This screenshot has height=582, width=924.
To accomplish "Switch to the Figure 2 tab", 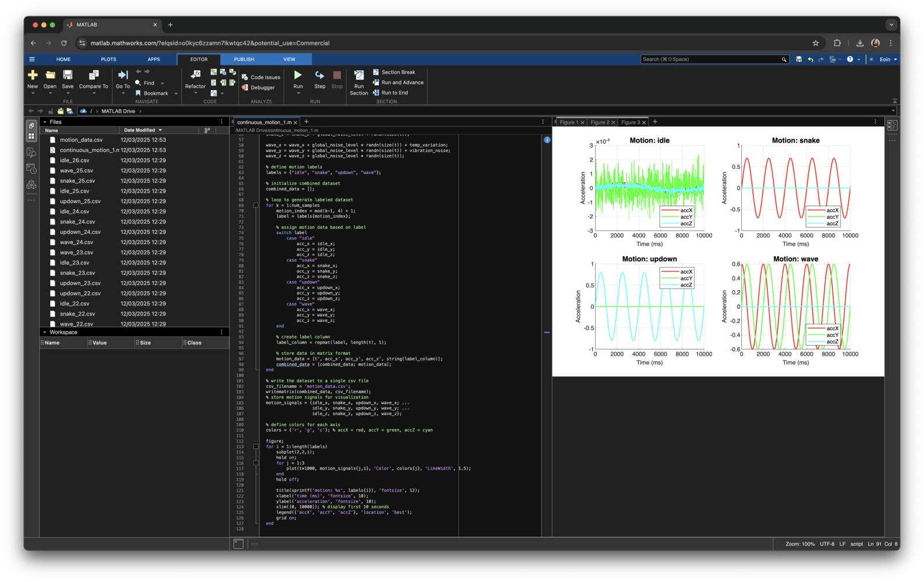I will click(x=599, y=122).
